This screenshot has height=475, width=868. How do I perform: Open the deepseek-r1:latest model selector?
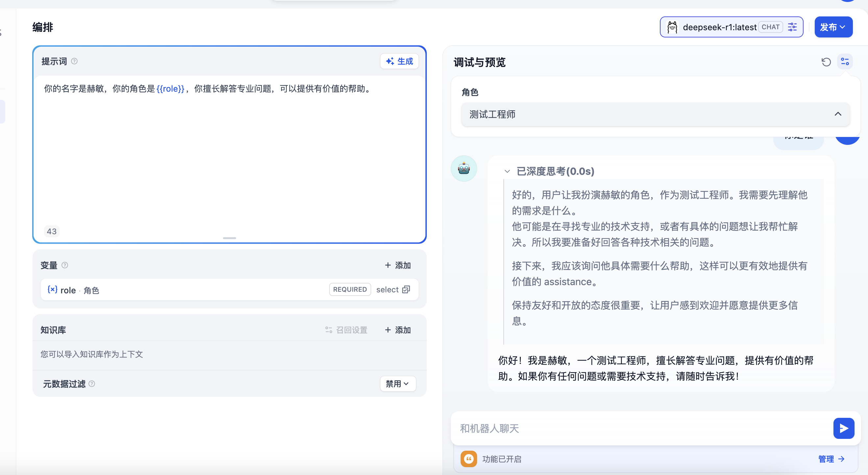(x=719, y=27)
